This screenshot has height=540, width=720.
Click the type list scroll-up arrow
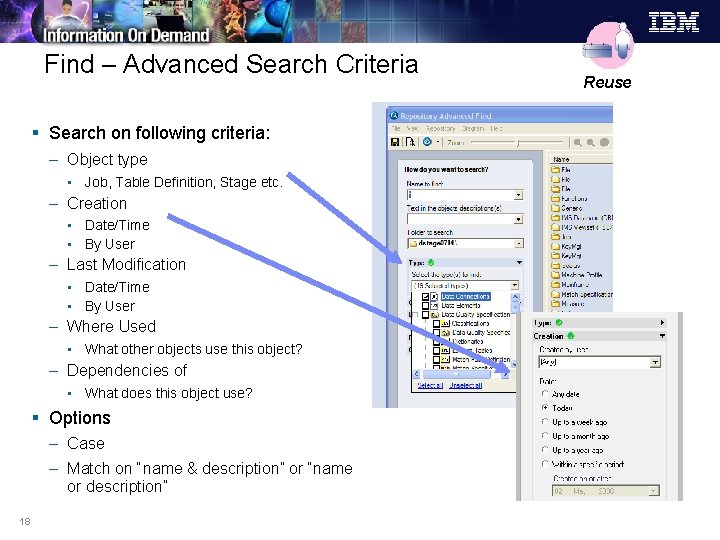tap(515, 297)
